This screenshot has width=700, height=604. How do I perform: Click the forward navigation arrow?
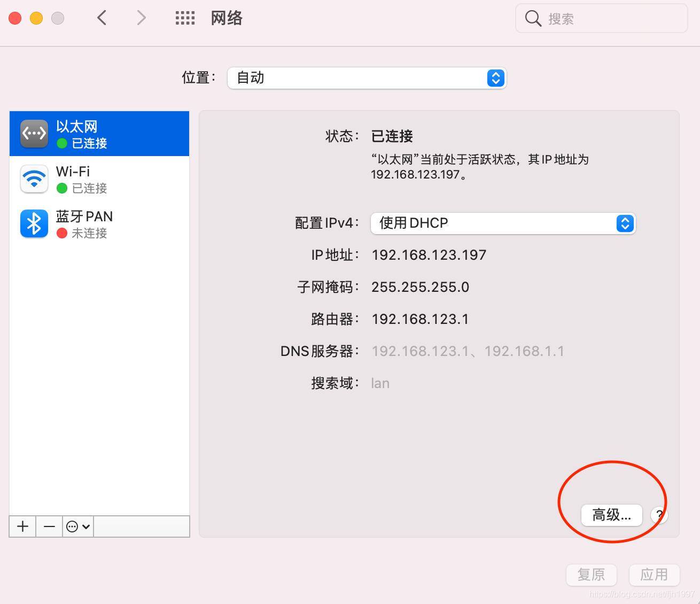click(x=141, y=18)
